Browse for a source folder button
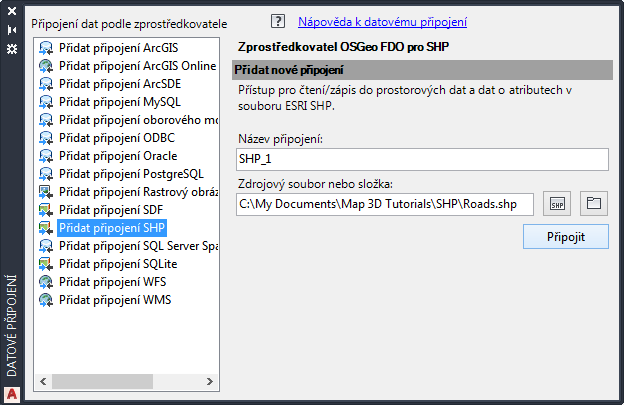624x405 pixels. tap(594, 204)
